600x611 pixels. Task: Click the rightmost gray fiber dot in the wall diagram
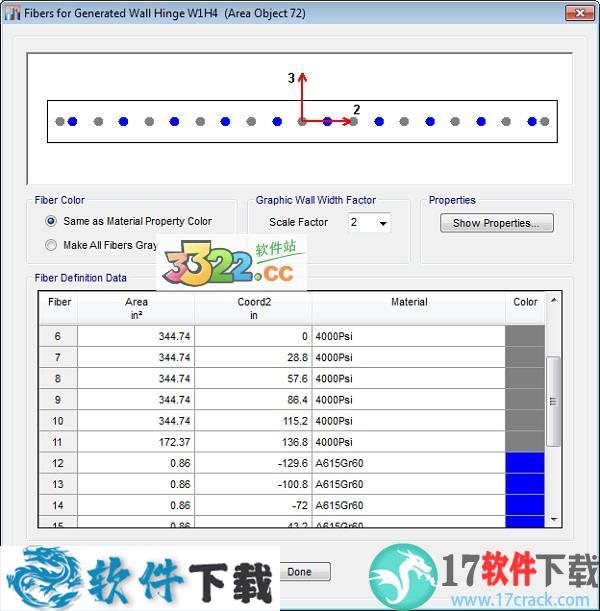(x=545, y=122)
